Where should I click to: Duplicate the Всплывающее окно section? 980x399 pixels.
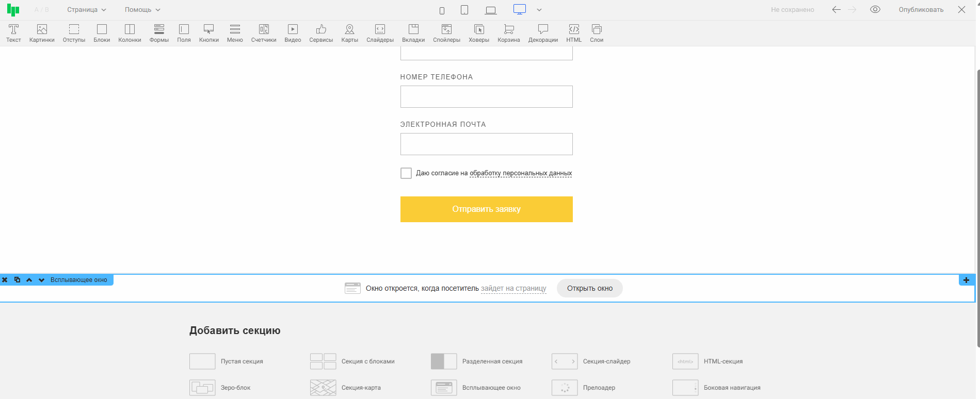pyautogui.click(x=17, y=280)
